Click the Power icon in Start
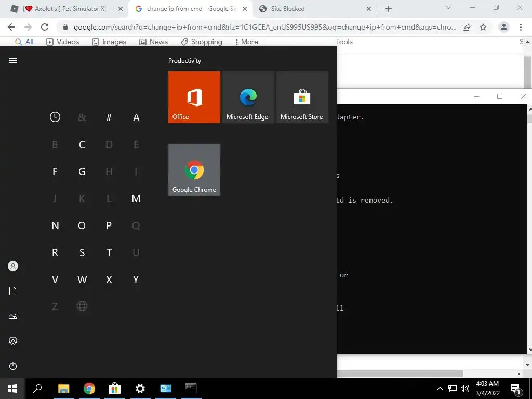 click(13, 366)
